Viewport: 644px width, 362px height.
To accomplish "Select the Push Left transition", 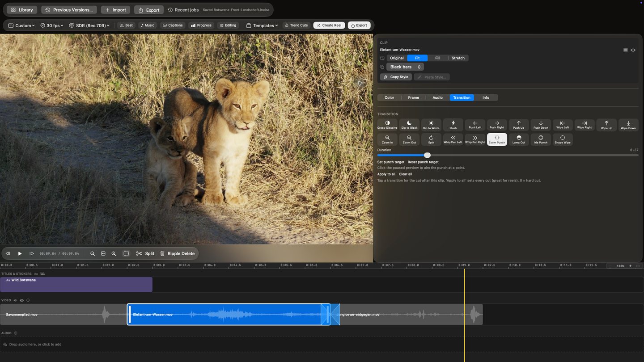I will pos(475,125).
